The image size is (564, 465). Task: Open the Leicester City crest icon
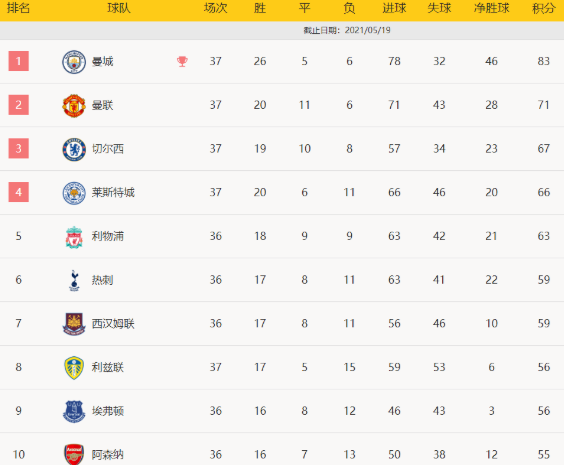coord(74,193)
